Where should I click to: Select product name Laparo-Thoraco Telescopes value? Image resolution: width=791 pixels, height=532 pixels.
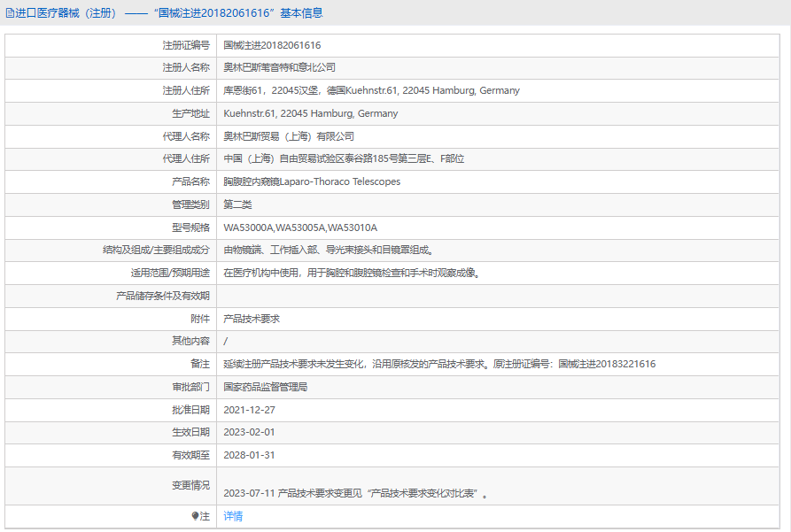tap(312, 181)
